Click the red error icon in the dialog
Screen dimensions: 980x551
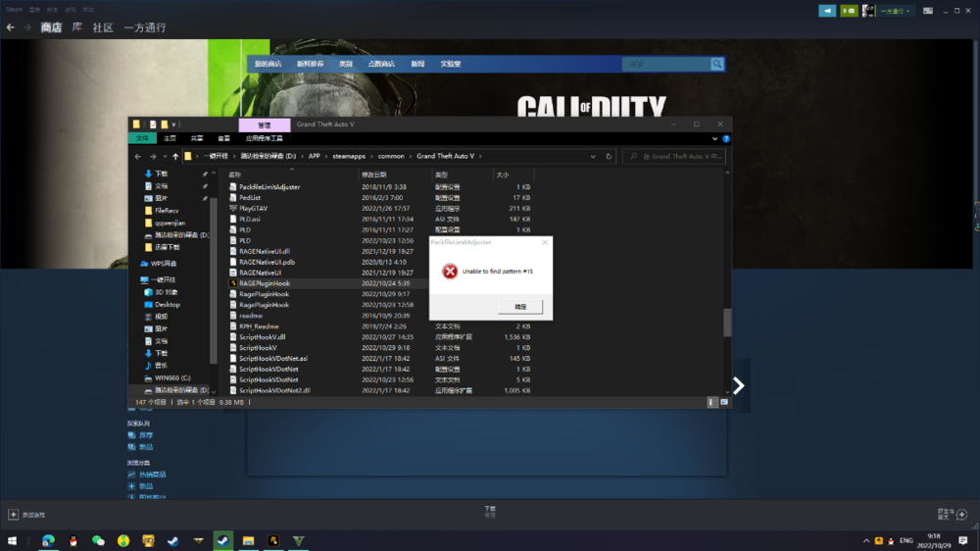click(450, 272)
